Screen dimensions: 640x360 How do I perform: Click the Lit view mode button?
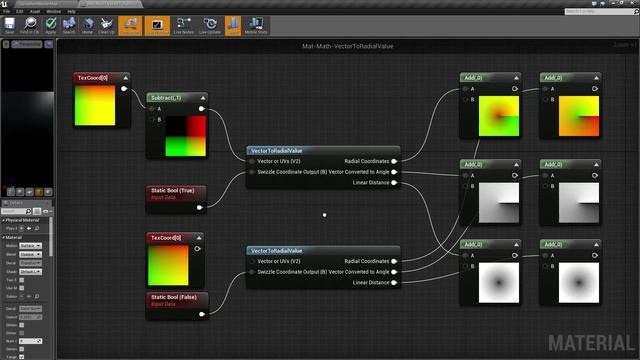pos(49,44)
